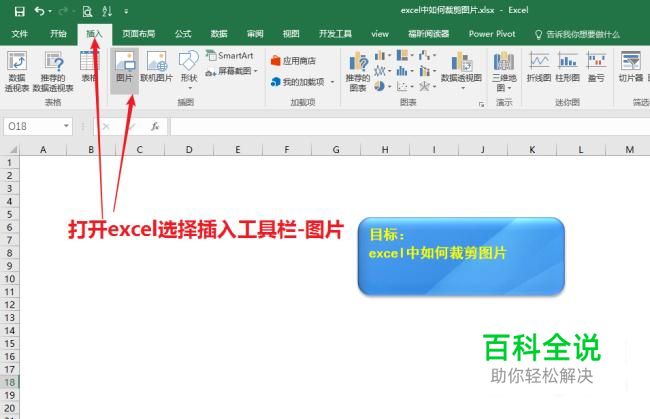
Task: Insert a 切片器 (Slicer)
Action: [x=631, y=66]
